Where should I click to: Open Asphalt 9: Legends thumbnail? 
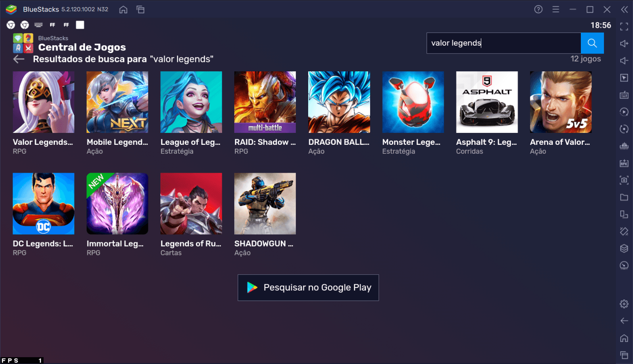pos(487,102)
